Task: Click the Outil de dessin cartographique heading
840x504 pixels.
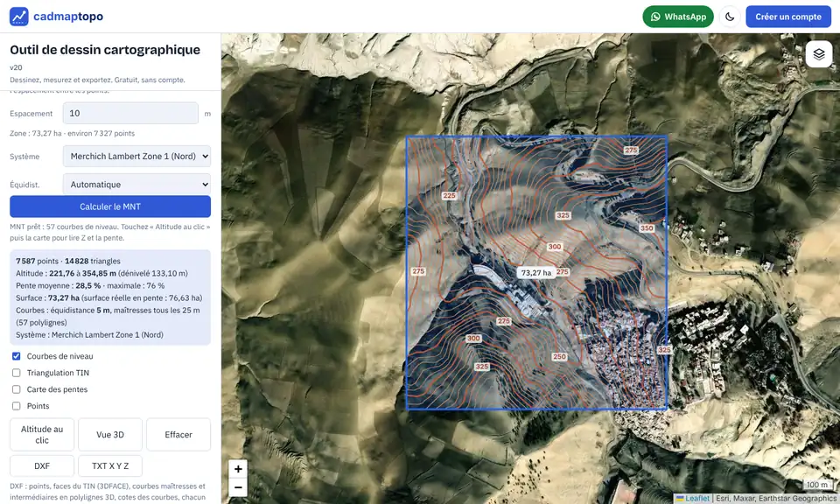Action: 105,50
